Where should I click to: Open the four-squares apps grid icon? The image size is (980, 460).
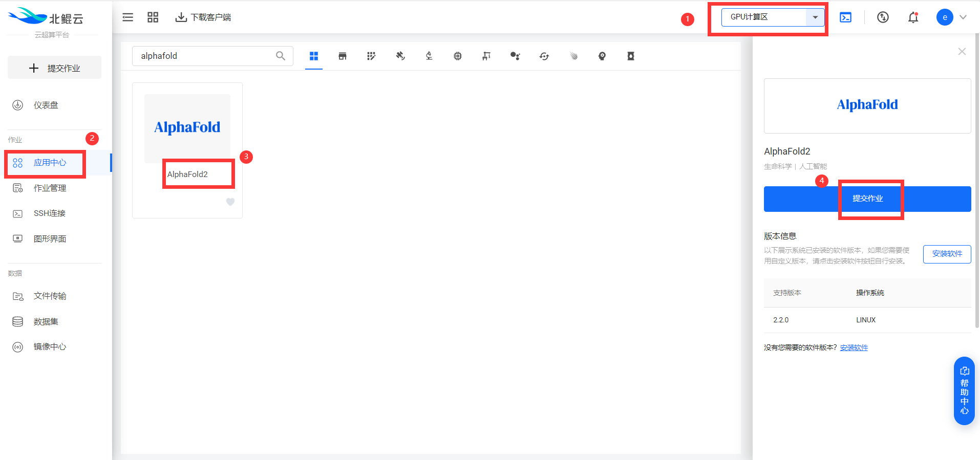pyautogui.click(x=153, y=17)
